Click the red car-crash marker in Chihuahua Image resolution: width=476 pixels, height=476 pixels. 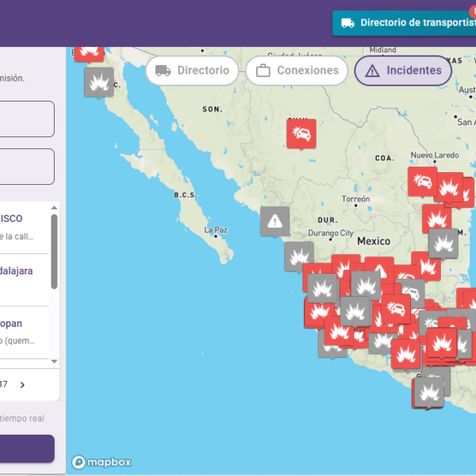pyautogui.click(x=301, y=133)
